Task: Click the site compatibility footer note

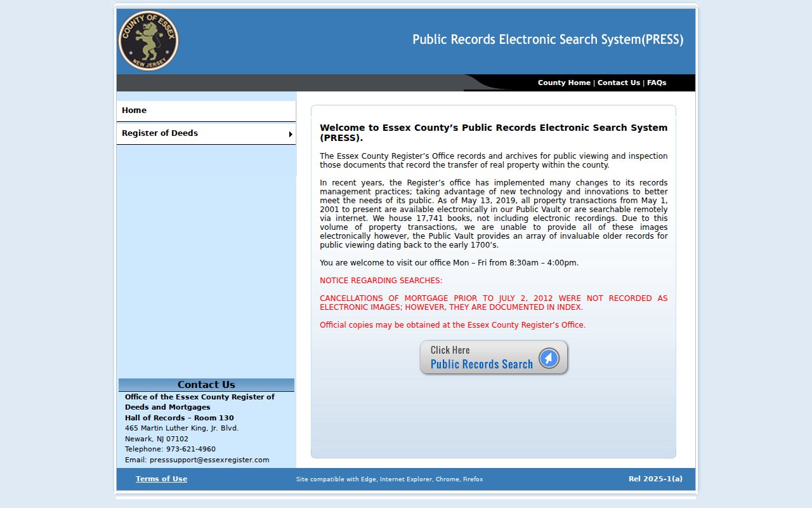Action: [390, 479]
